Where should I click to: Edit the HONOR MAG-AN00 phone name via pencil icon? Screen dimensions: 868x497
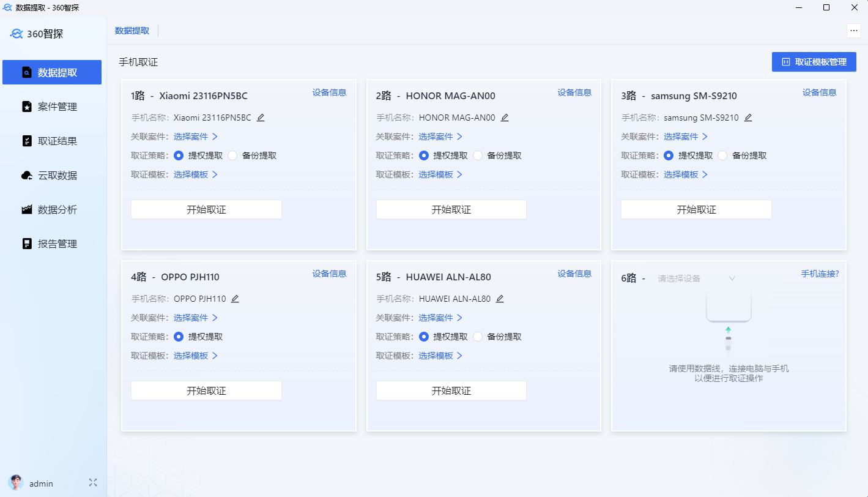[505, 118]
